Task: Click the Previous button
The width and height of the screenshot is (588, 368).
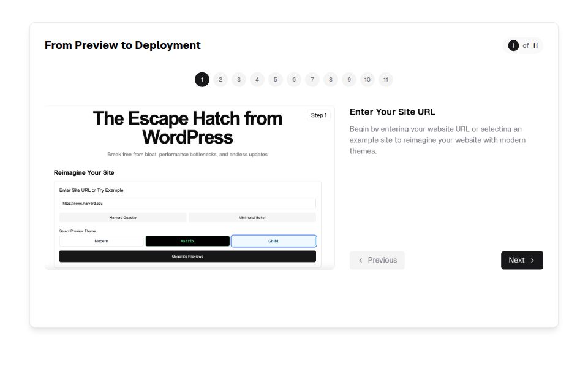Action: click(377, 260)
